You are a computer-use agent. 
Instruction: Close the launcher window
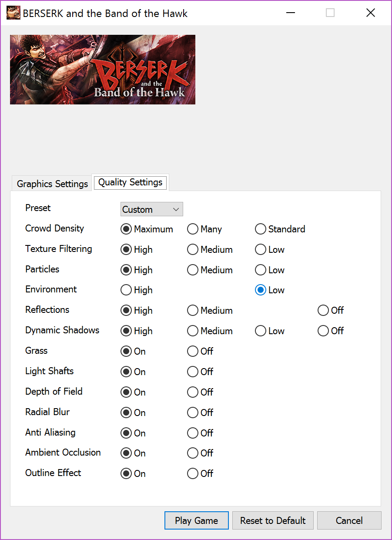point(370,13)
